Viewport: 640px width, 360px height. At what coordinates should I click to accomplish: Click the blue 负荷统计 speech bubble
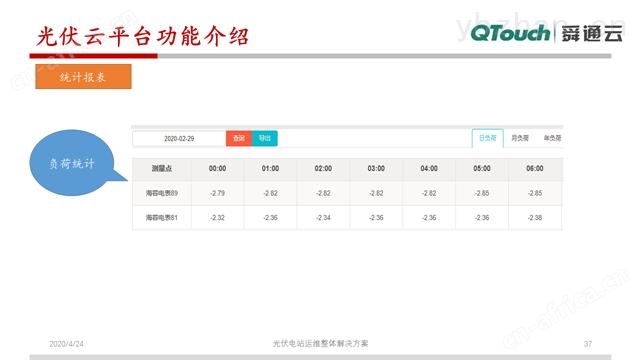[73, 163]
